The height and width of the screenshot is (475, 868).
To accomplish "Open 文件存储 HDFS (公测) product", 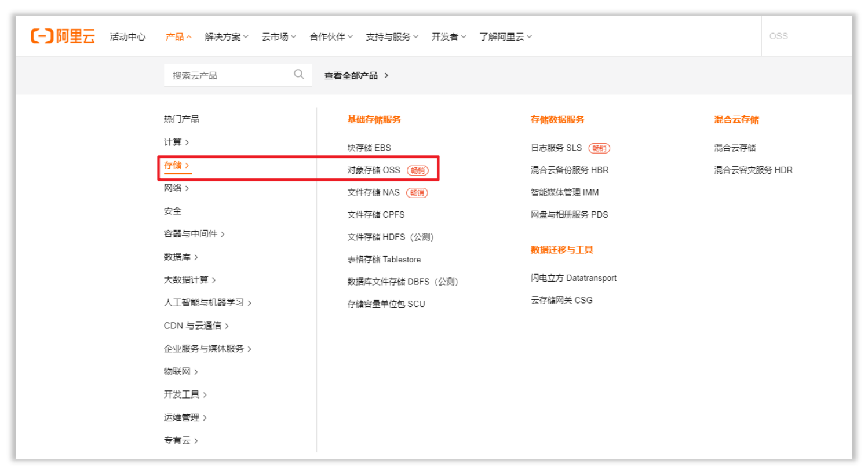I will (391, 237).
